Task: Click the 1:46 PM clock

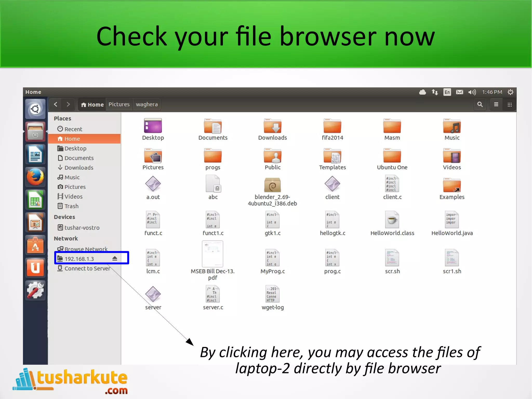Action: (492, 92)
